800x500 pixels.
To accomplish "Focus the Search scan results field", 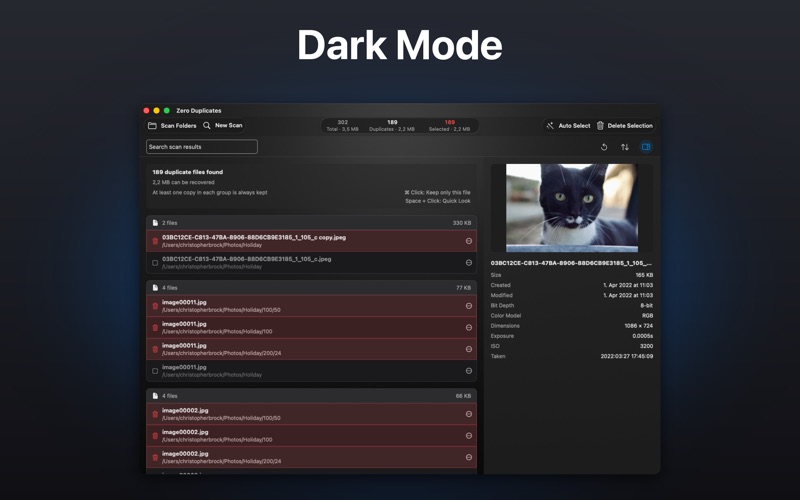I will (202, 147).
